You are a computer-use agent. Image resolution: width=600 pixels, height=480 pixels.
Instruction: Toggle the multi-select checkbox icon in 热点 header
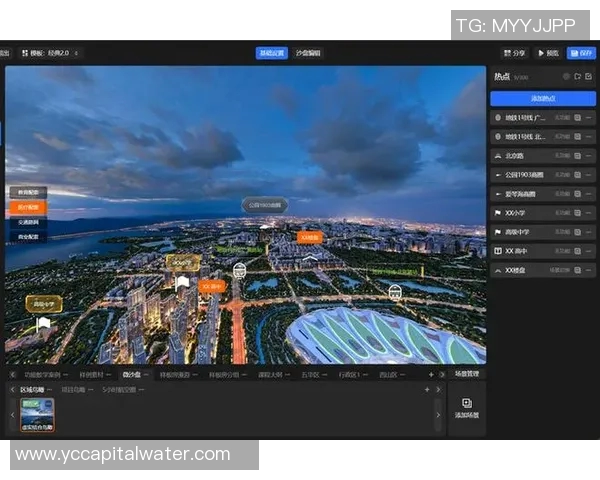pos(590,76)
